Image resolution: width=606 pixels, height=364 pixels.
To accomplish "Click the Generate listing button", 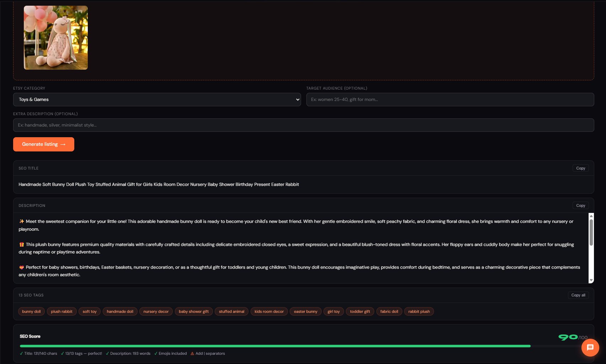I will pyautogui.click(x=44, y=144).
